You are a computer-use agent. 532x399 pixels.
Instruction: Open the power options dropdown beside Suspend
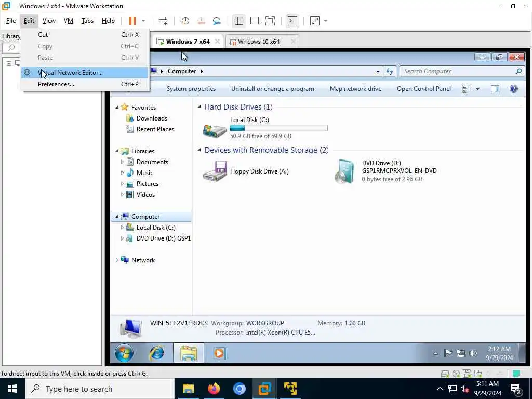tap(143, 21)
